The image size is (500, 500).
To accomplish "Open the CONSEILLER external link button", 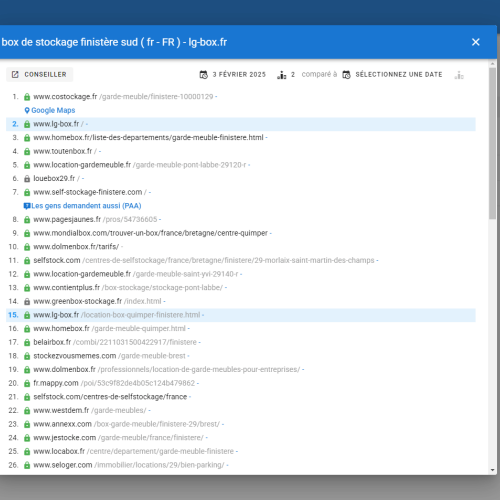I will coord(39,74).
